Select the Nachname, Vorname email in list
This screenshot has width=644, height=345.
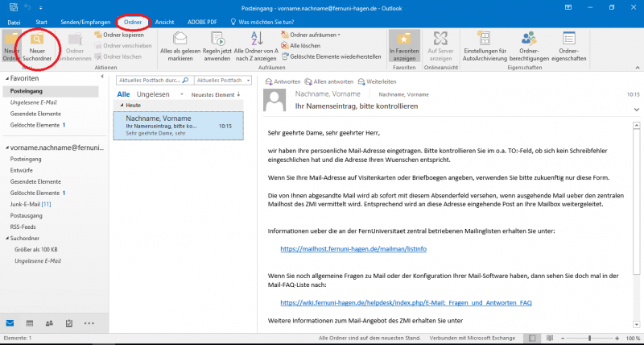178,126
